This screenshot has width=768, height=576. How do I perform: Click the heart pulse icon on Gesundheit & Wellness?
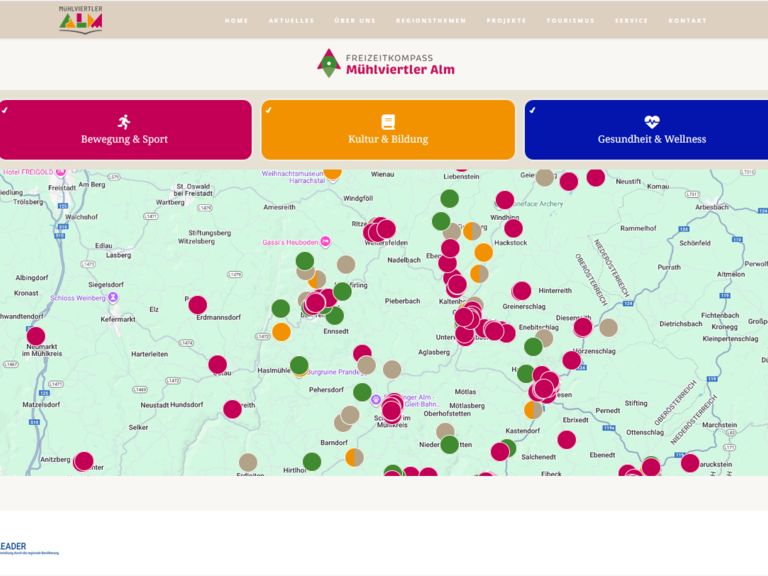(652, 121)
